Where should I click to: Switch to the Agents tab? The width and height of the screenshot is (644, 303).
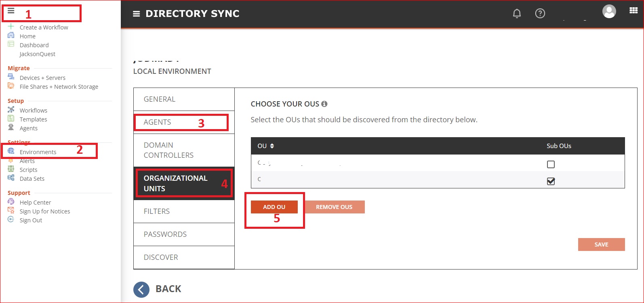(x=158, y=122)
